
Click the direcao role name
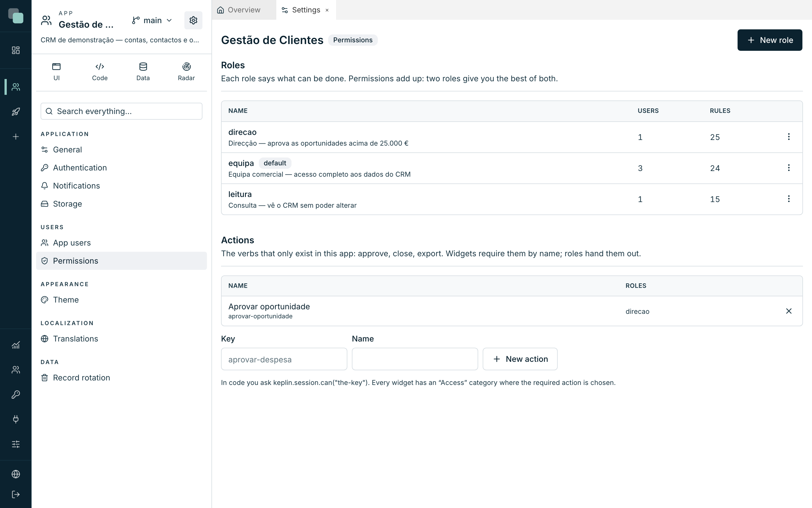pos(242,132)
